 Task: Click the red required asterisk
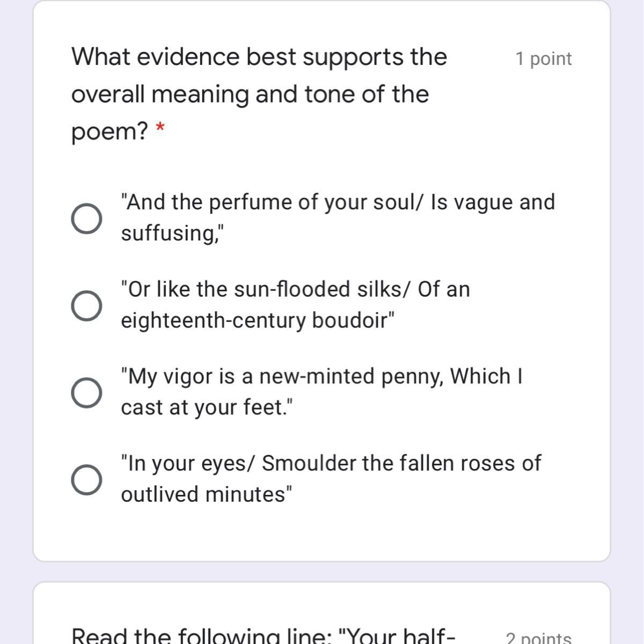(160, 129)
